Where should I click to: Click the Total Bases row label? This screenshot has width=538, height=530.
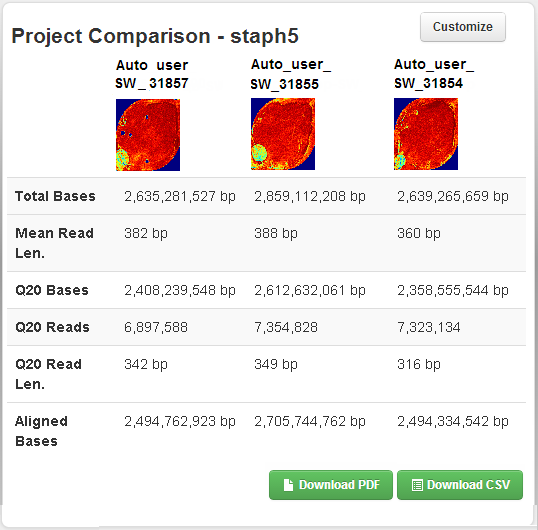(x=55, y=196)
